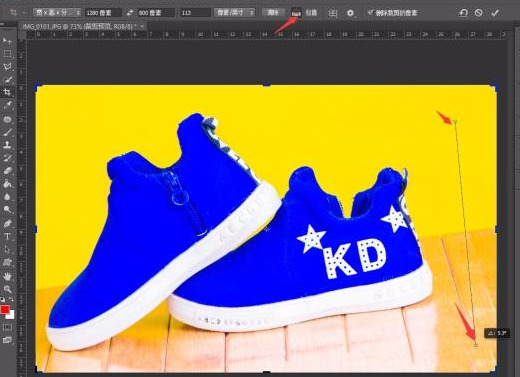Open crop settings gear menu
The width and height of the screenshot is (520, 377).
pyautogui.click(x=350, y=13)
